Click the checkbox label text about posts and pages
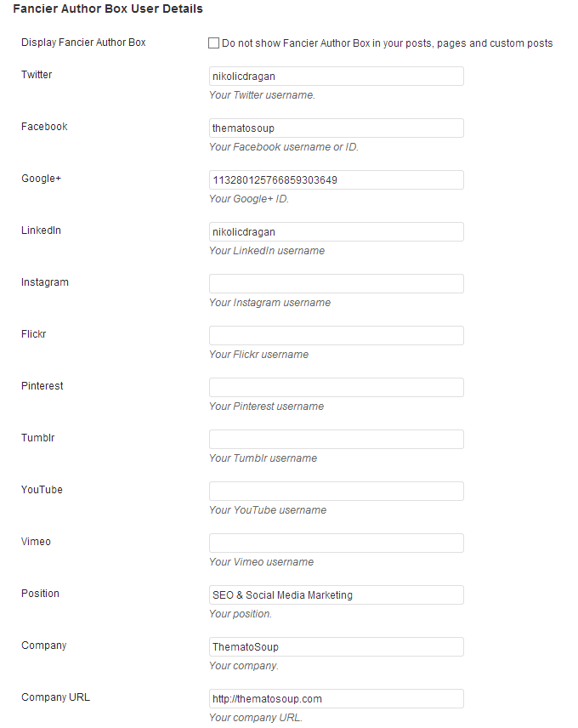This screenshot has width=578, height=728. (x=387, y=43)
